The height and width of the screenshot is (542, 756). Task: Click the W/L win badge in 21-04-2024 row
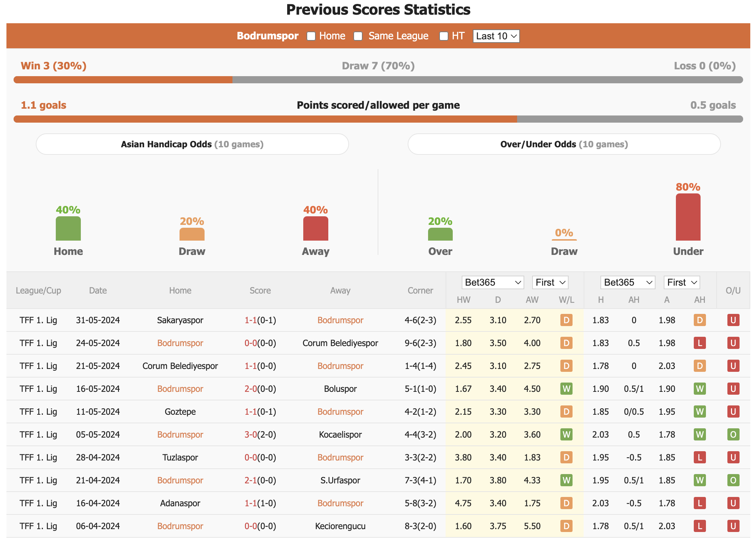coord(566,480)
